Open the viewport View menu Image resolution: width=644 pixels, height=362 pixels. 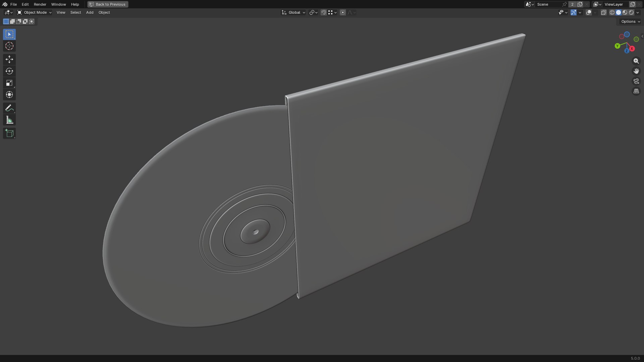click(61, 12)
